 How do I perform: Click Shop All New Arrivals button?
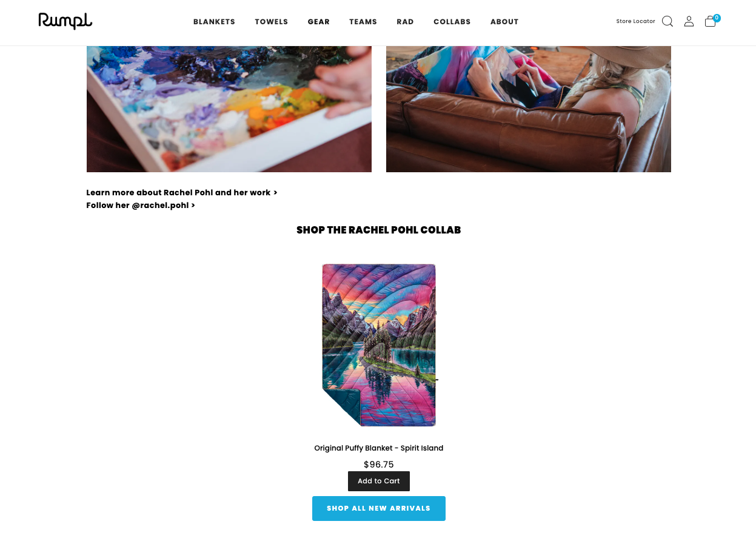[x=378, y=508]
